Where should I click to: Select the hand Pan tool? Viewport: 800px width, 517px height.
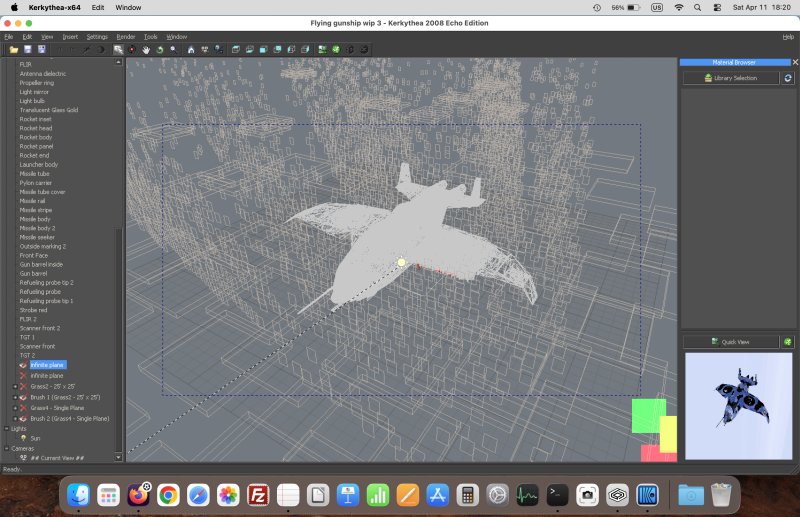[146, 49]
